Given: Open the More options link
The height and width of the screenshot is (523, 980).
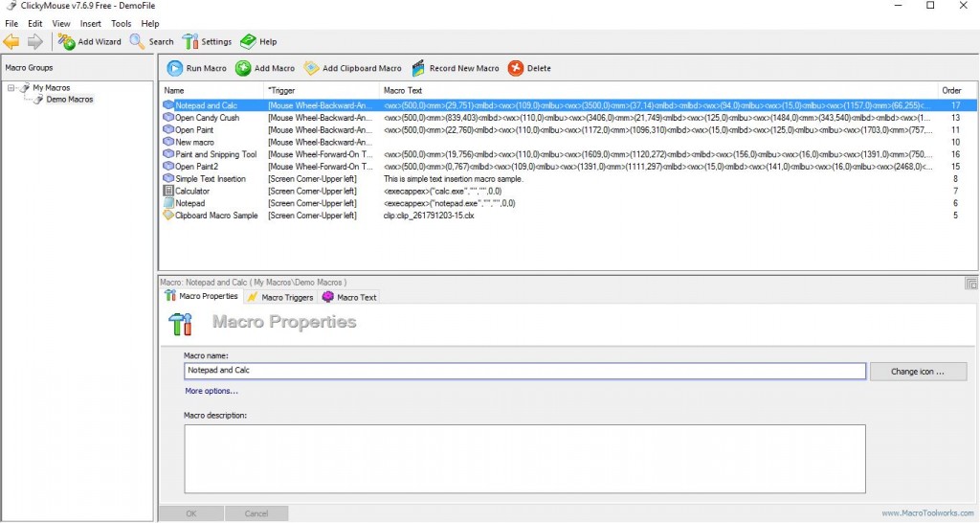Looking at the screenshot, I should pyautogui.click(x=212, y=391).
